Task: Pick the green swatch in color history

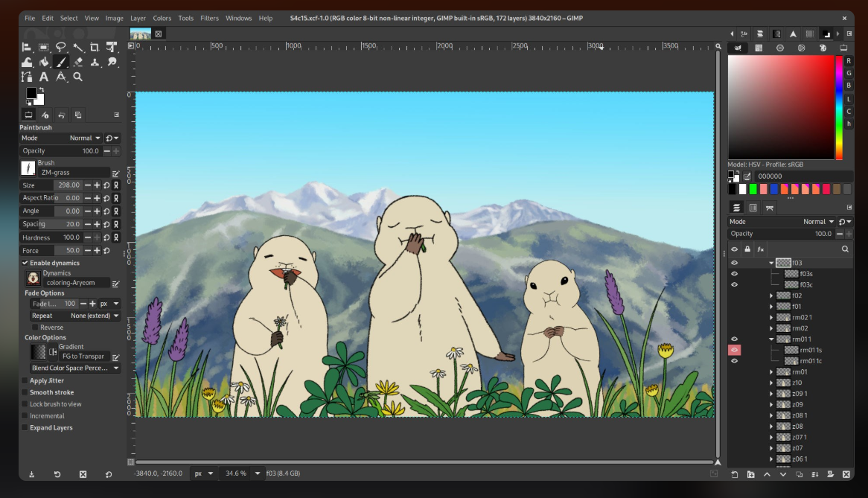Action: (753, 189)
